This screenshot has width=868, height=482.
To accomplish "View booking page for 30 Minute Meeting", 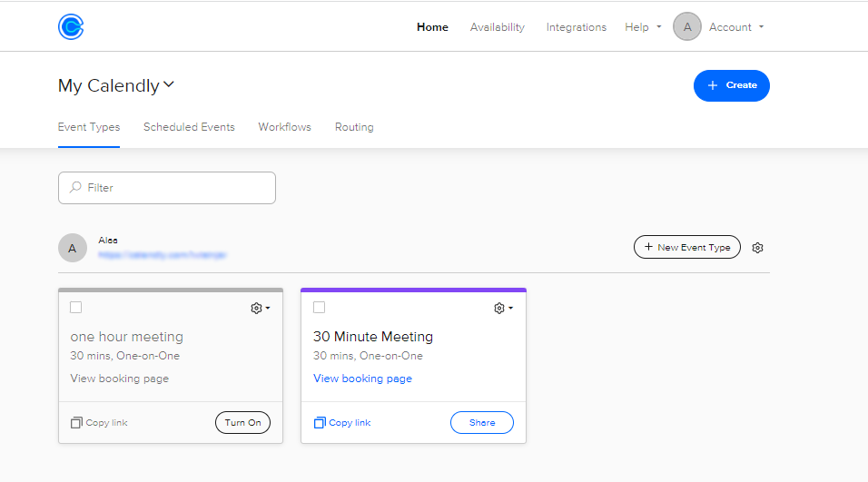I will tap(362, 379).
